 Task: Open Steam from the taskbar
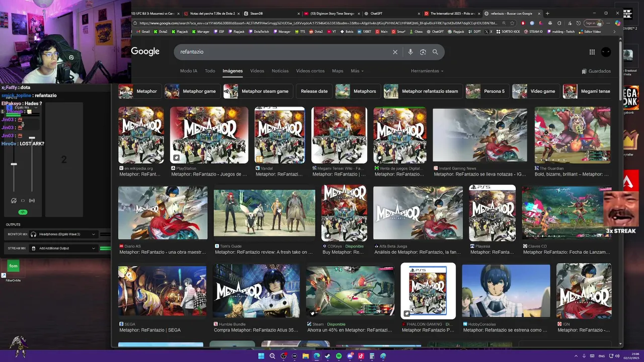tap(328, 356)
